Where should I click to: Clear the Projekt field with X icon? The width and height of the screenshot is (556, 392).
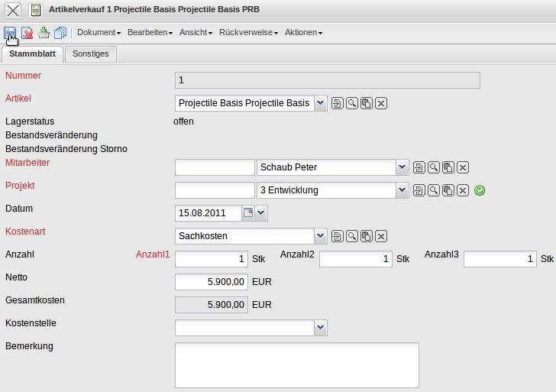[462, 190]
